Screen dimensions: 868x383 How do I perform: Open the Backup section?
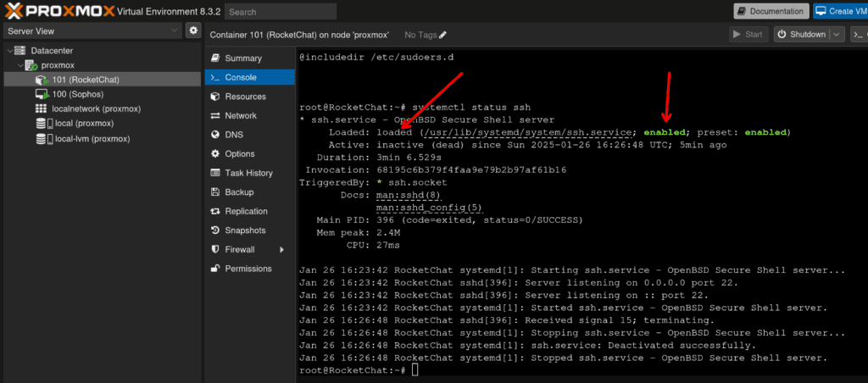pyautogui.click(x=239, y=192)
